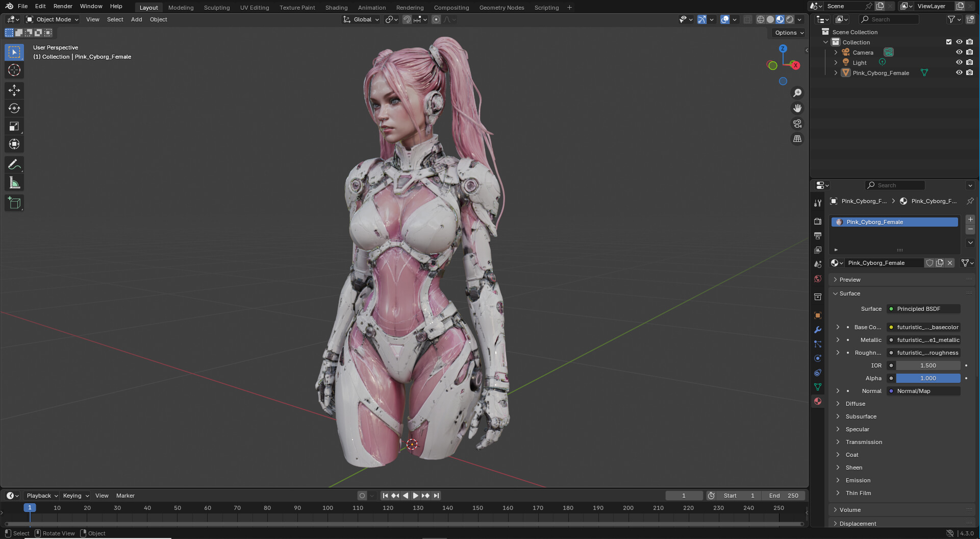Toggle the camera view icon
Screen dimensions: 980x539
[x=797, y=124]
